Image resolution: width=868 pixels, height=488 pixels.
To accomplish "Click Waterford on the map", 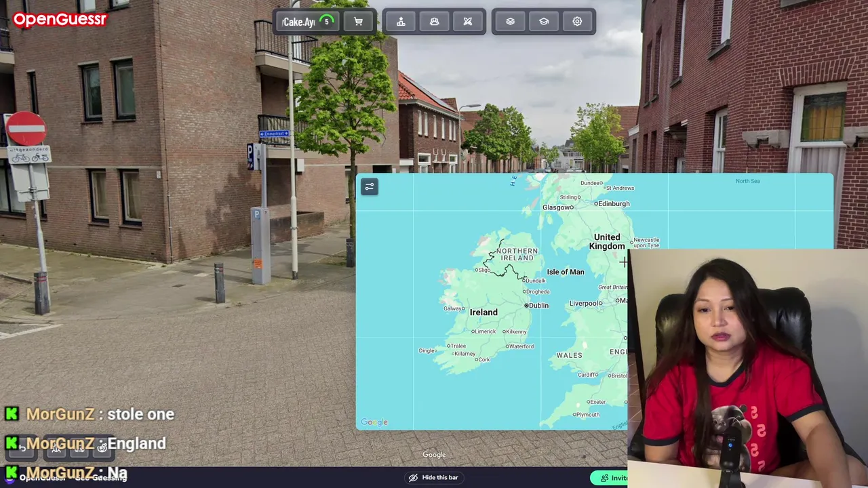I will [x=520, y=346].
